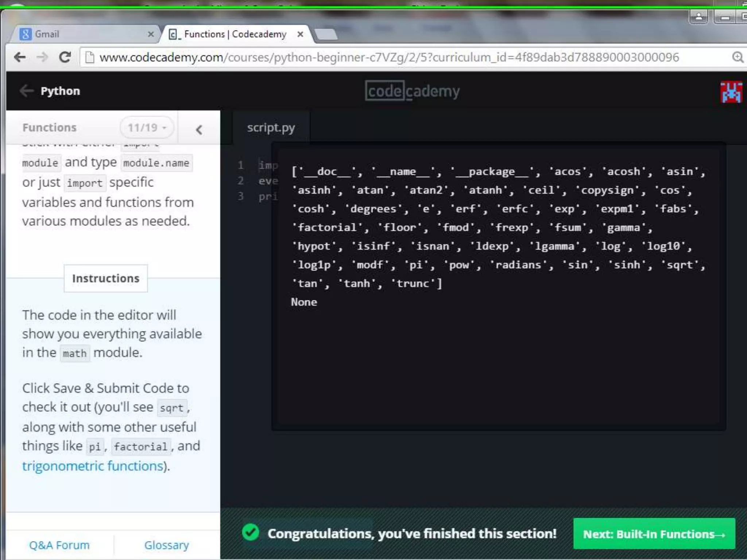Open the Glossary link
The image size is (747, 560).
click(x=167, y=545)
